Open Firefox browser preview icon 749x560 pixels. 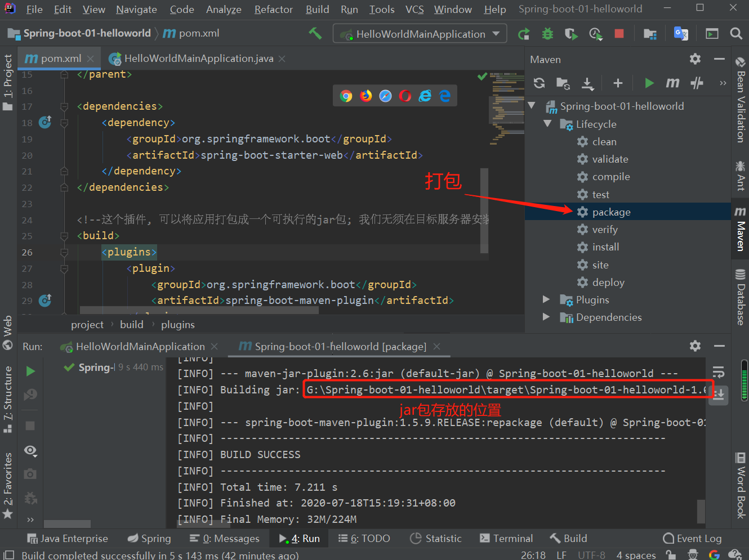[x=366, y=96]
